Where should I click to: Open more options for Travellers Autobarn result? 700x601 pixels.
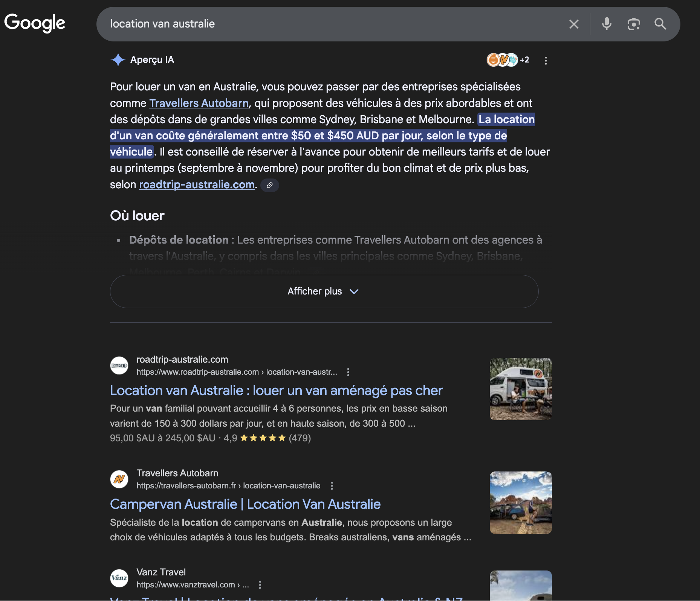(332, 486)
